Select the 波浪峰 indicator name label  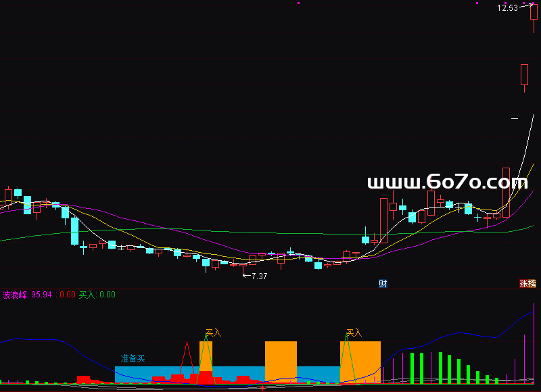coord(15,295)
